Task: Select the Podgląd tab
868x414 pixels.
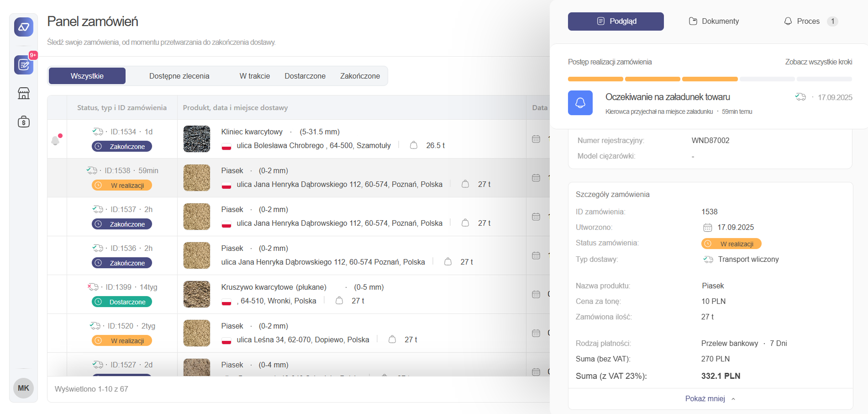Action: click(x=615, y=21)
